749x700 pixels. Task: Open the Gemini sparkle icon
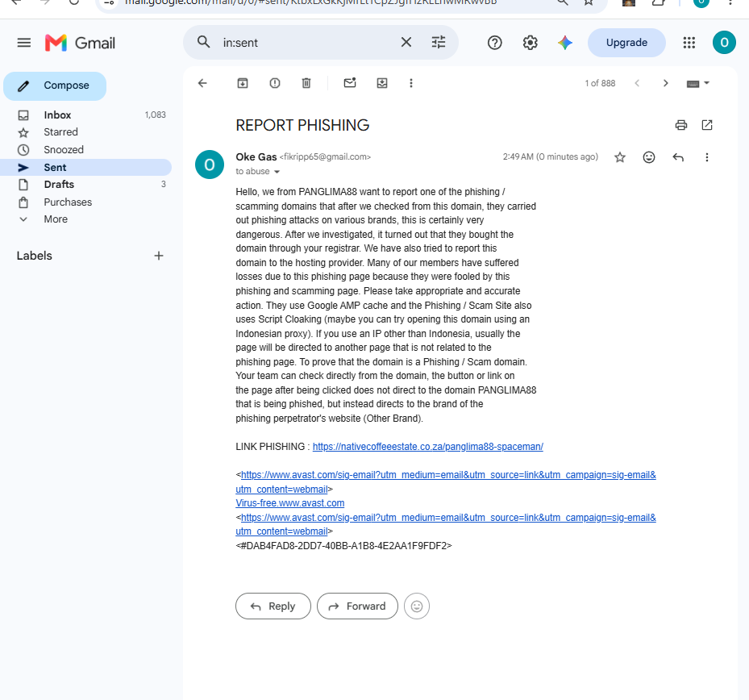(x=565, y=43)
